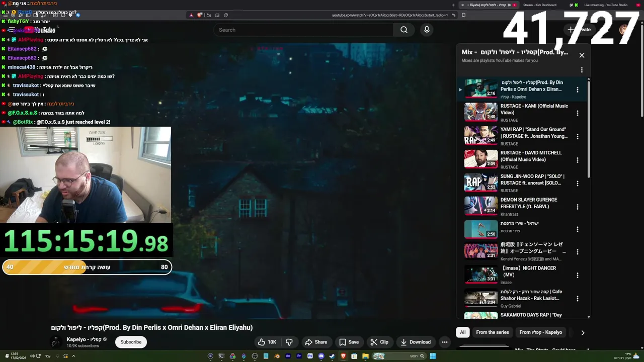
Task: Dislike the video
Action: (x=289, y=342)
